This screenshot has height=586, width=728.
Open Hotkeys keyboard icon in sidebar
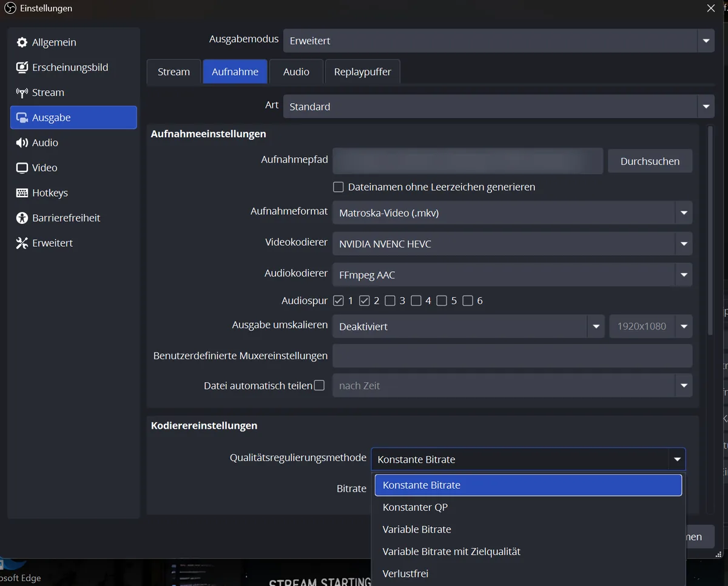(22, 193)
